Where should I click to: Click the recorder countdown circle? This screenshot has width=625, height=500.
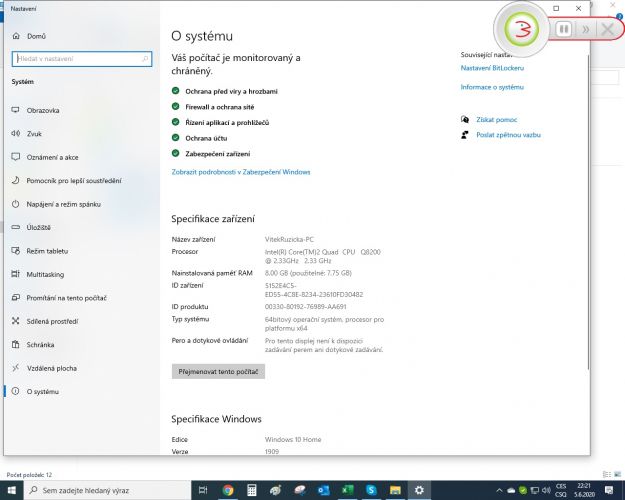[521, 29]
